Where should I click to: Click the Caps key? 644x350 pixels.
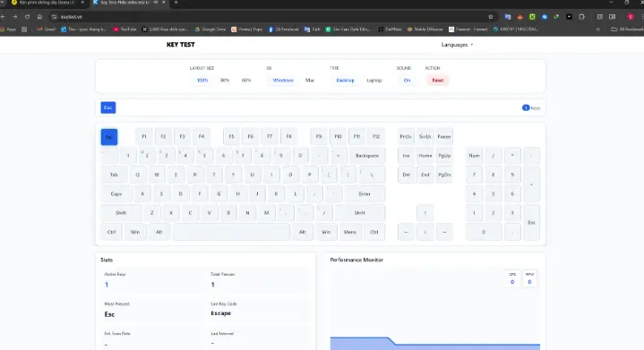pyautogui.click(x=116, y=194)
